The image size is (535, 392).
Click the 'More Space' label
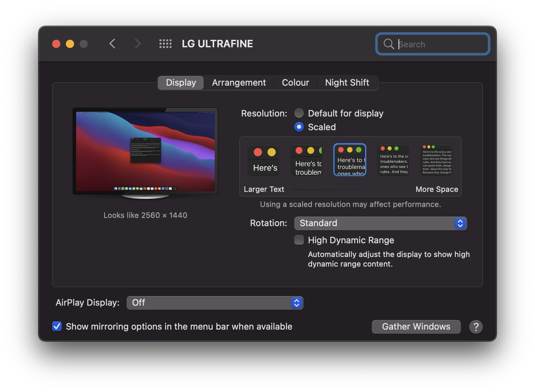(x=437, y=189)
